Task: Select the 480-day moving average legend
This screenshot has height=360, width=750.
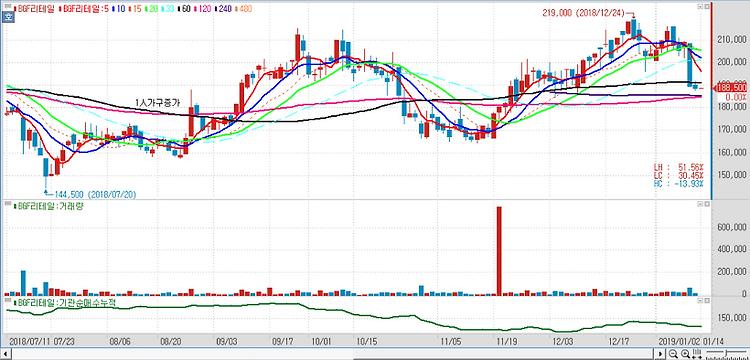Action: pyautogui.click(x=243, y=9)
